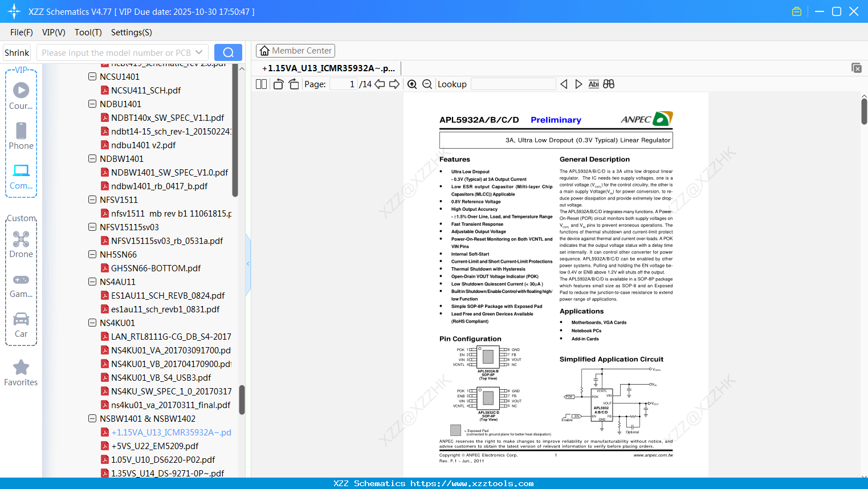Open the Drone category

[x=21, y=244]
